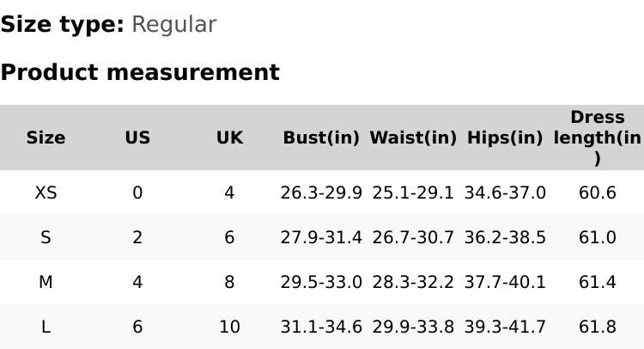644x349 pixels.
Task: Click the Regular size type text
Action: coord(173,24)
